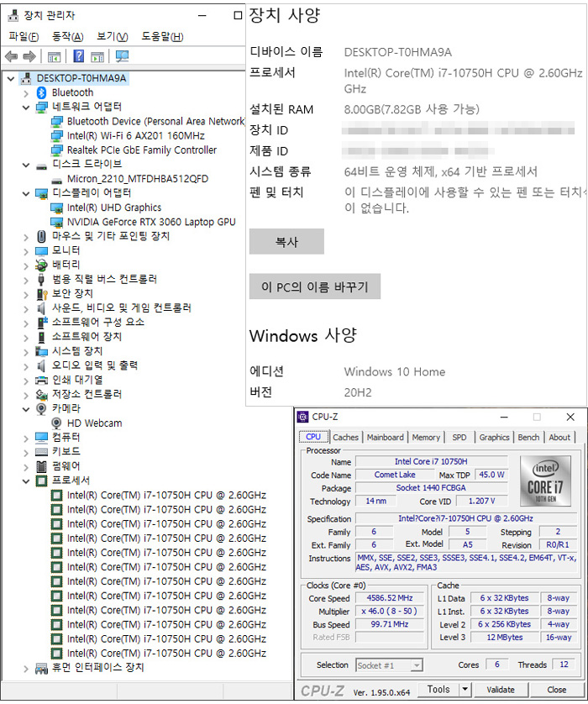Viewport: 588px width, 704px height.
Task: Collapse the 카메라 category
Action: coord(26,409)
